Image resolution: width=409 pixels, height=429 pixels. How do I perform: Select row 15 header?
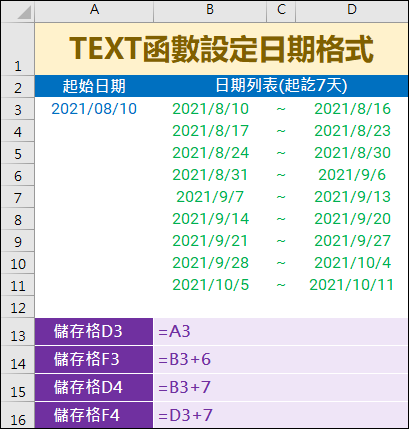coord(18,388)
